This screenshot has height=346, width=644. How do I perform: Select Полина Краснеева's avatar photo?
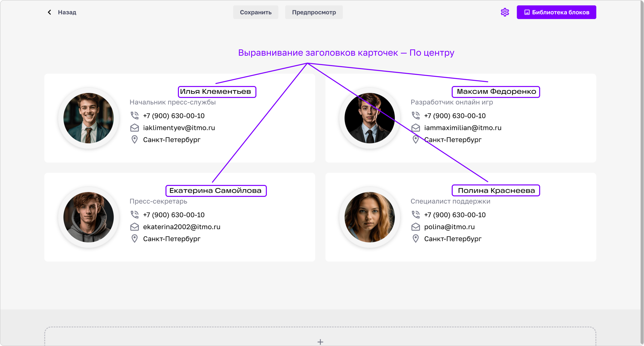click(x=369, y=217)
